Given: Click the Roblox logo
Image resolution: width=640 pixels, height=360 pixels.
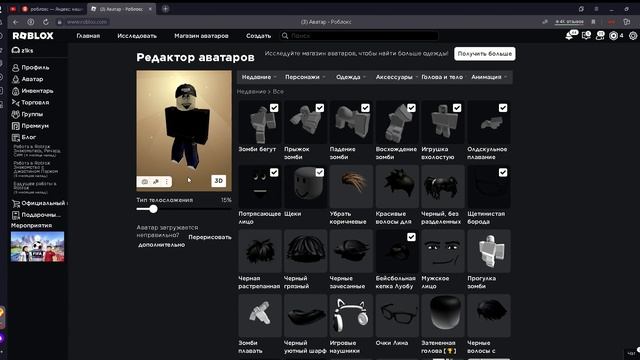Looking at the screenshot, I should coord(33,36).
